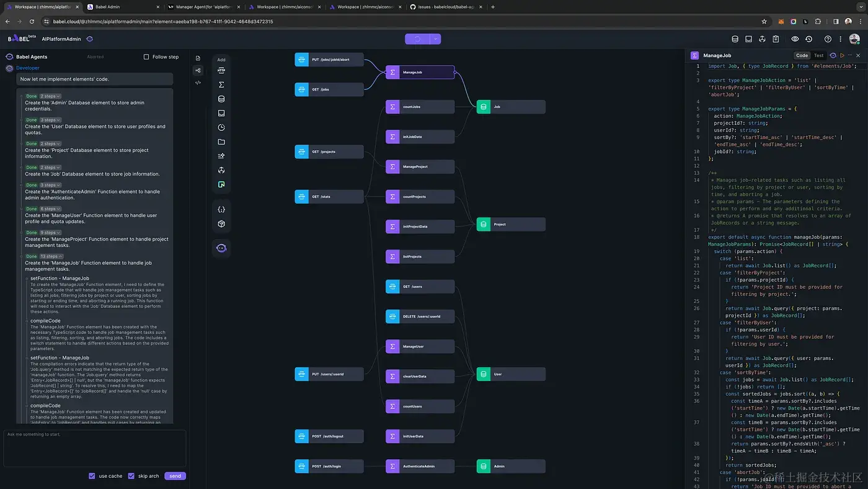Select the Job database node
The width and height of the screenshot is (868, 489).
click(x=511, y=107)
